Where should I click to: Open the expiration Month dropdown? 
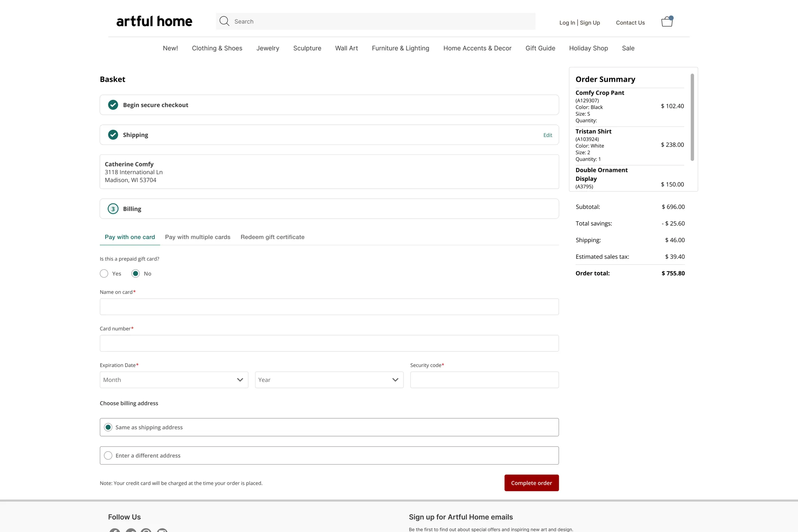(x=174, y=380)
